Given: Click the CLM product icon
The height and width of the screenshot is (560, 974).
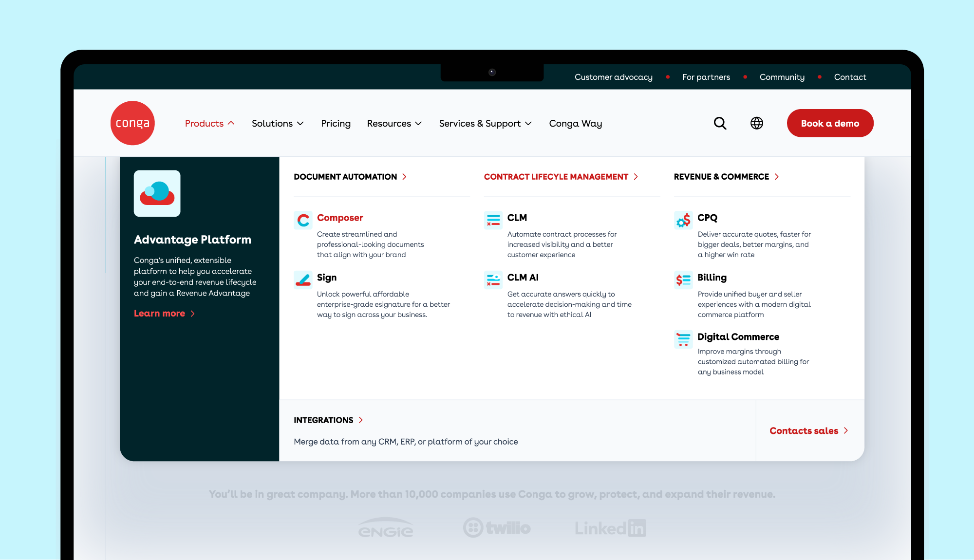Looking at the screenshot, I should click(x=493, y=220).
